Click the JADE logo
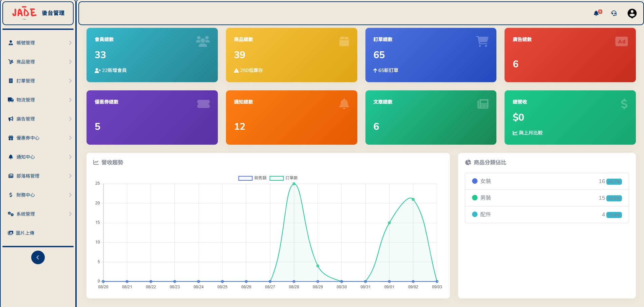Viewport: 644px width, 307px height. click(x=24, y=13)
